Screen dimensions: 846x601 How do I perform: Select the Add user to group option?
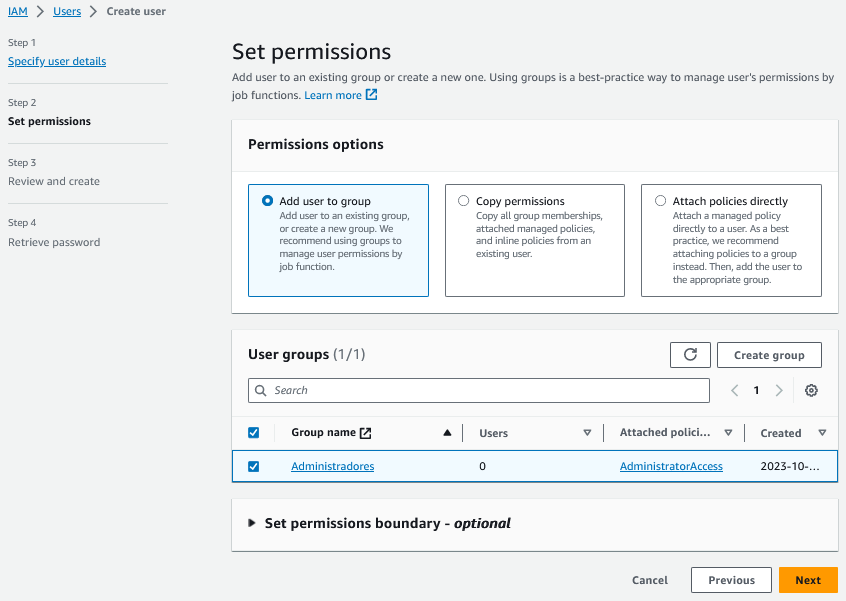coord(267,201)
